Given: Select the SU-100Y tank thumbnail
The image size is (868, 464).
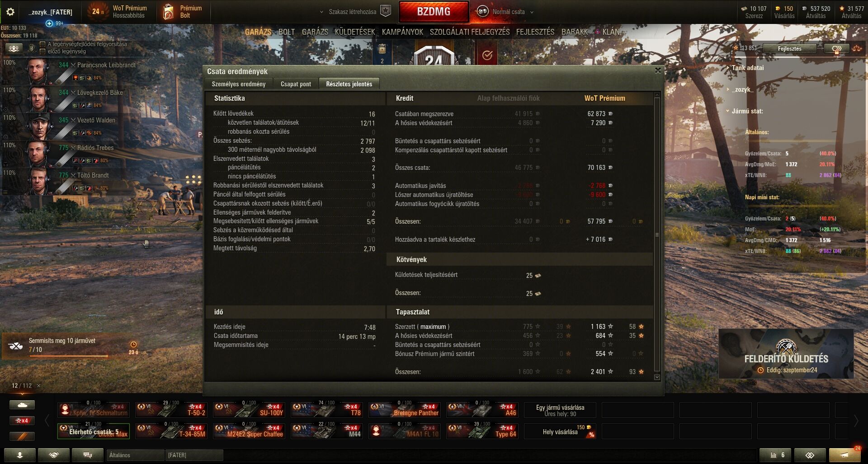Looking at the screenshot, I should click(x=249, y=410).
